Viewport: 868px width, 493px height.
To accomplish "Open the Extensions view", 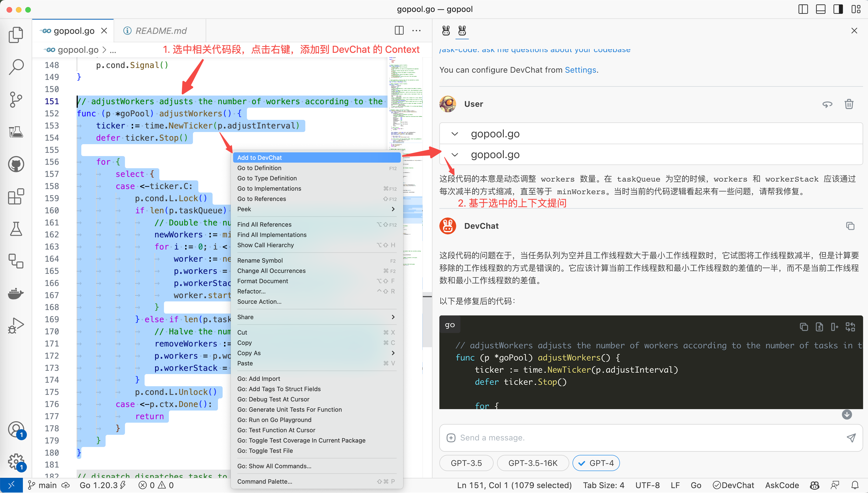I will coord(16,197).
